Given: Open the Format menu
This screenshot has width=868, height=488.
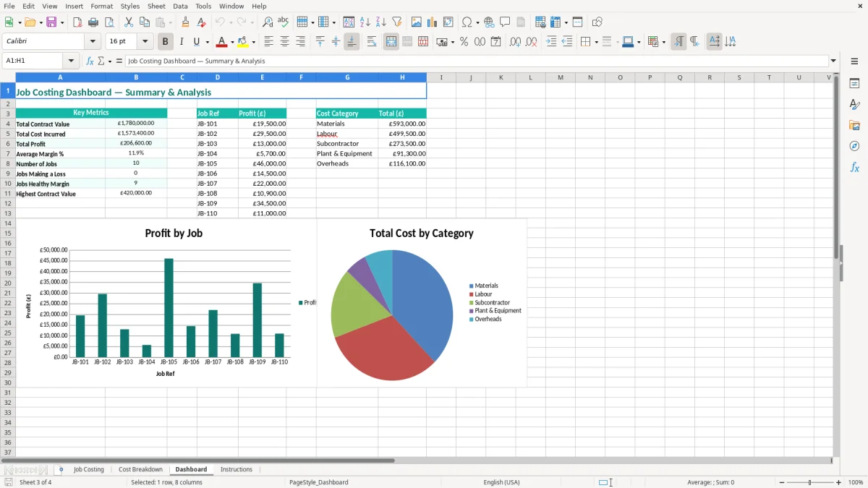Looking at the screenshot, I should click(101, 6).
